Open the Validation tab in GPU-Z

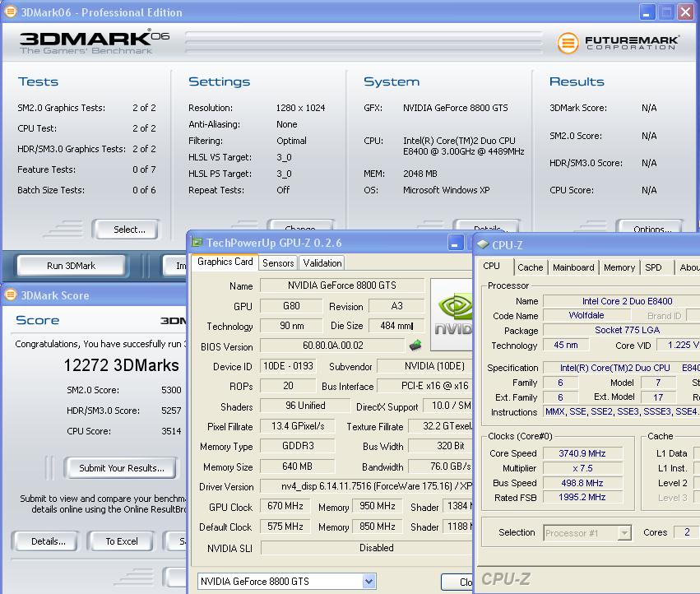[322, 263]
